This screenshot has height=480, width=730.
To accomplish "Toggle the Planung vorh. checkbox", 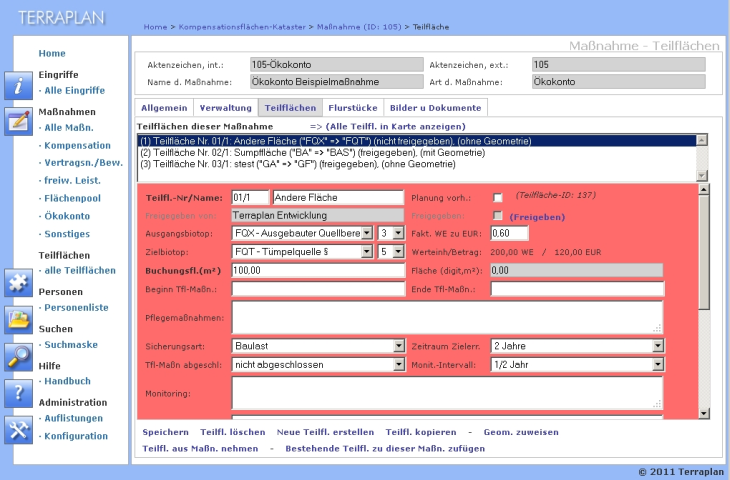I will coord(498,198).
